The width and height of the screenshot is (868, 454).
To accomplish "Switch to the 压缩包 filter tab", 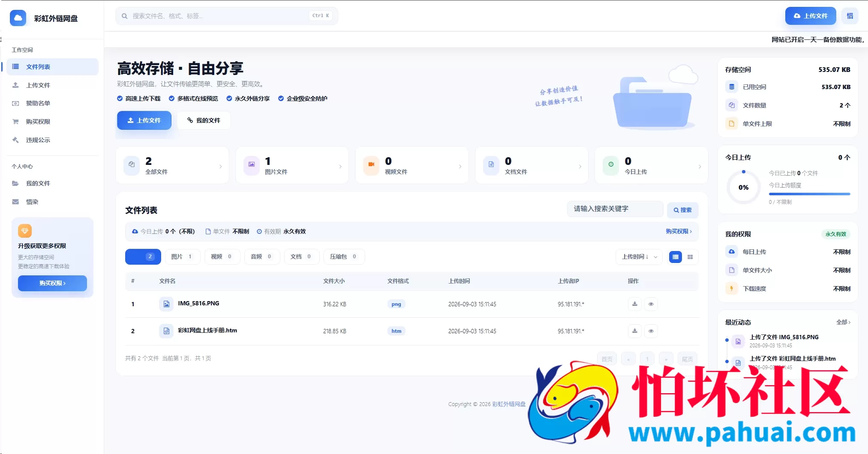I will 344,257.
